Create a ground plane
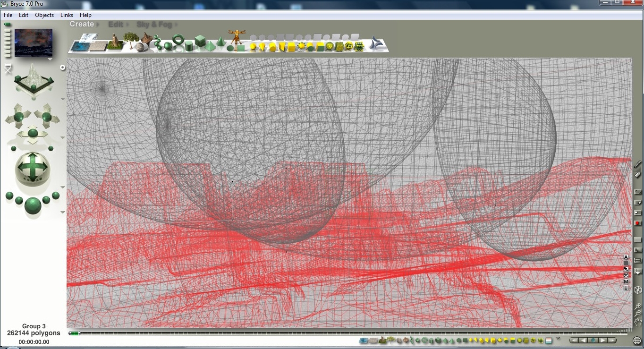The image size is (644, 349). (x=98, y=46)
